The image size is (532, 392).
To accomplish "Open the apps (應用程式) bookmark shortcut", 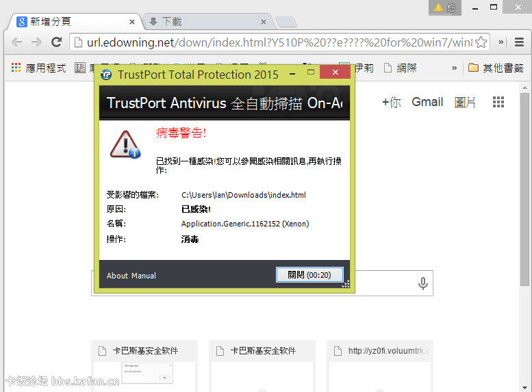I will coord(38,68).
